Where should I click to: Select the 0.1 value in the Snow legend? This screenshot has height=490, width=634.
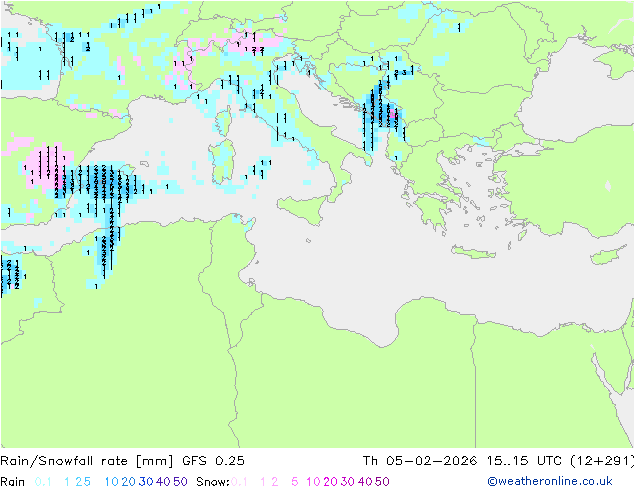239,482
